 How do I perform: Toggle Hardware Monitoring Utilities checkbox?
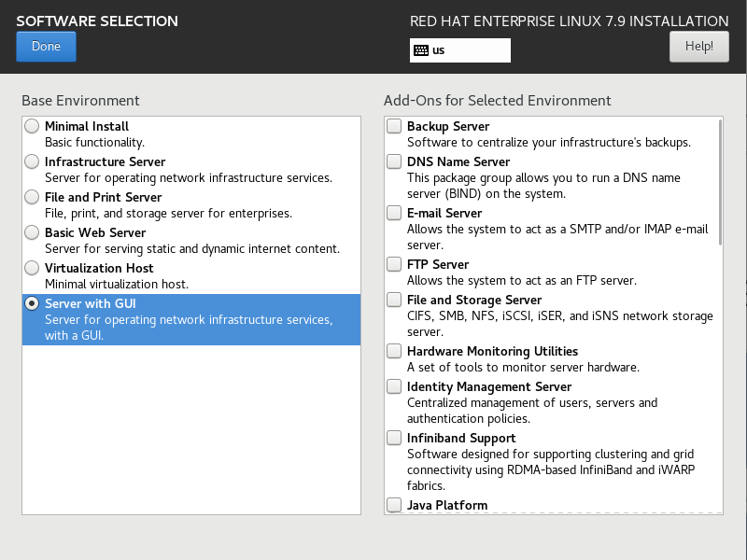pyautogui.click(x=395, y=351)
